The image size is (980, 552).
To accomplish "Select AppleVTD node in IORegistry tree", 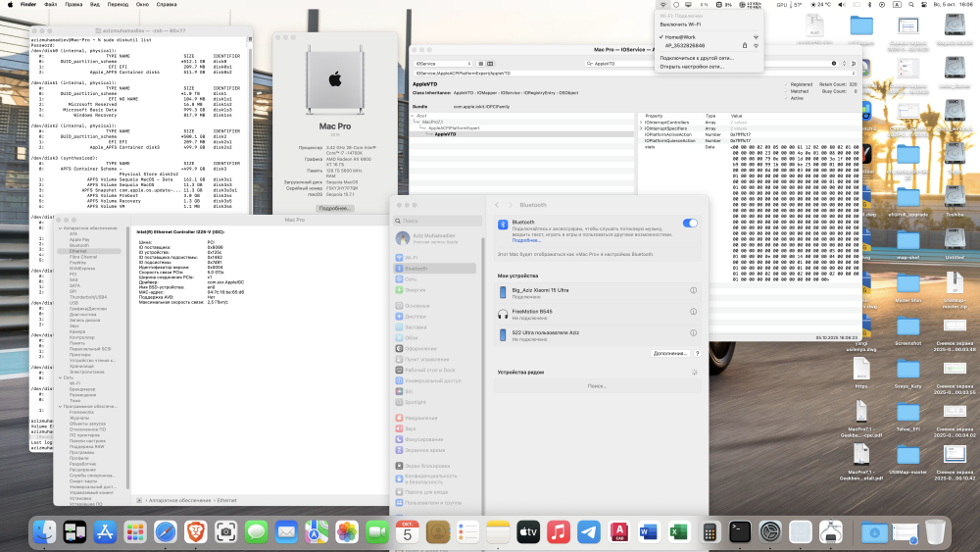I will point(445,133).
